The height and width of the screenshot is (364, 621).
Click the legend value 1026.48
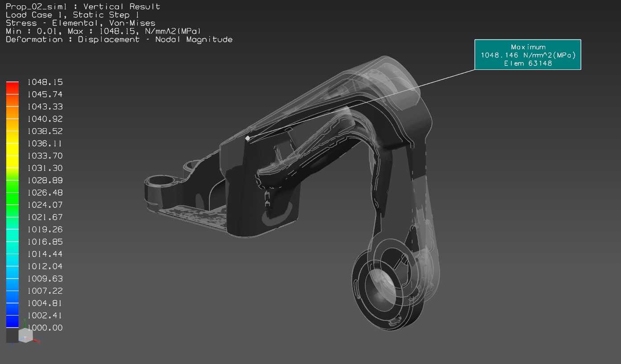pyautogui.click(x=45, y=193)
